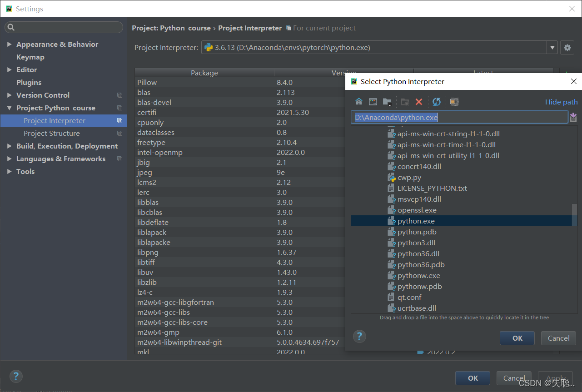Select the libpng package row
Viewport: 582px width, 392px height.
click(241, 253)
